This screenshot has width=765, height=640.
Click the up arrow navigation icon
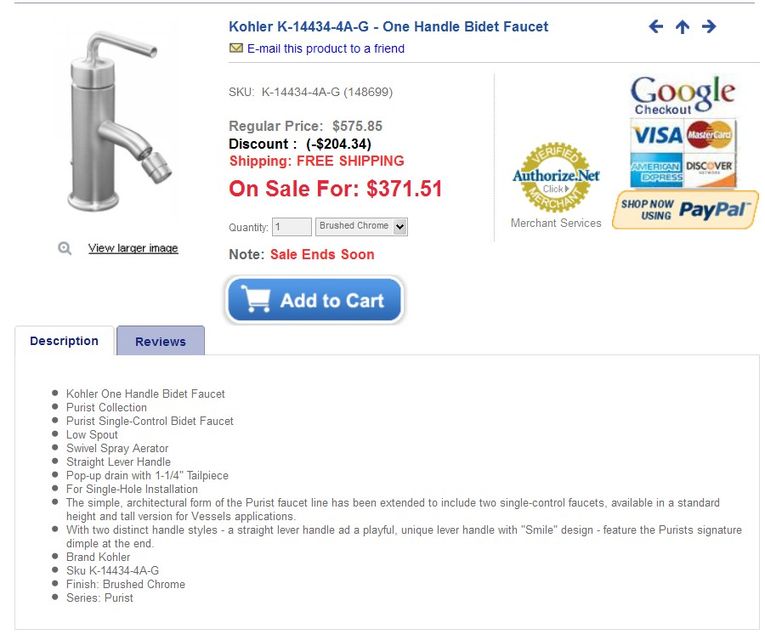[x=682, y=27]
